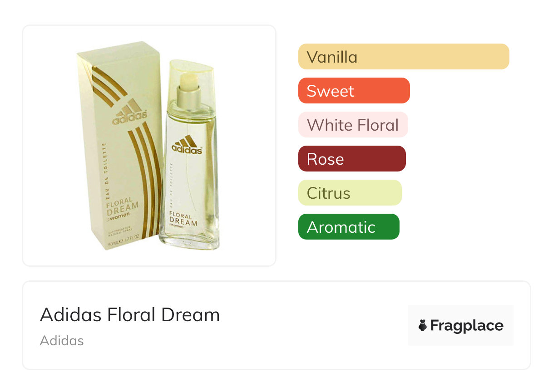Screen dimensions: 553x392
Task: Select the Vanilla accord bar
Action: pos(403,57)
